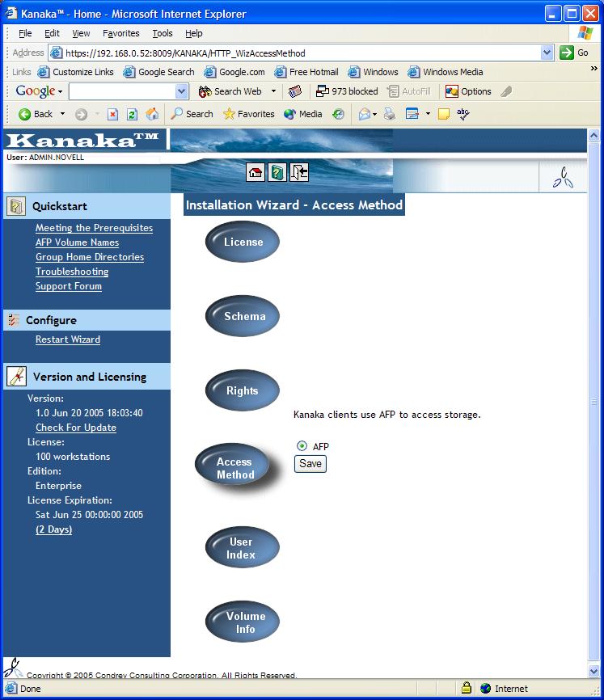Expand the Search Web dropdown arrow
Viewport: 604px width, 700px height.
click(273, 91)
